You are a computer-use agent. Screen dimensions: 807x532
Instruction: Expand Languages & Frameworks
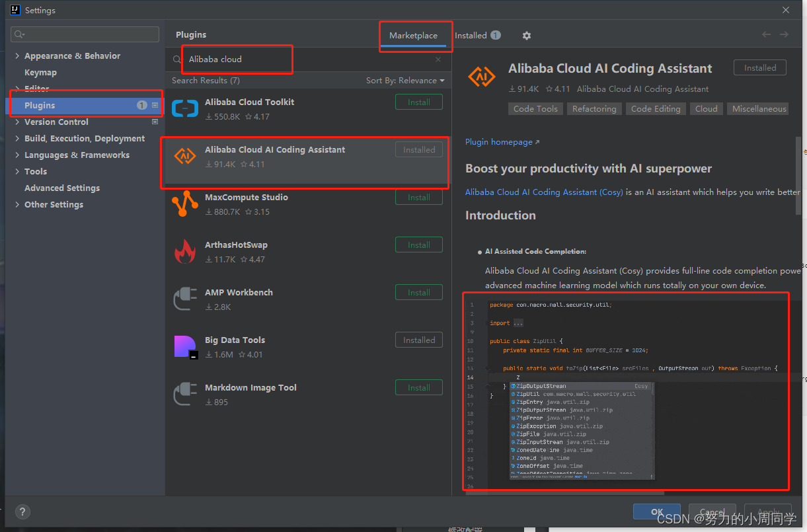[17, 155]
